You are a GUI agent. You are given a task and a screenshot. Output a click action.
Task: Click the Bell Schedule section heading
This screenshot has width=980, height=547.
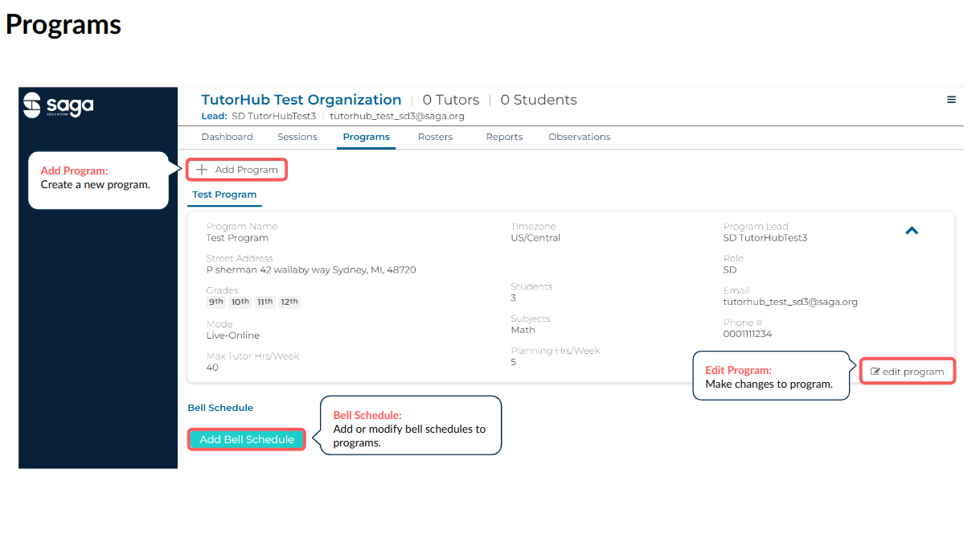click(x=220, y=408)
